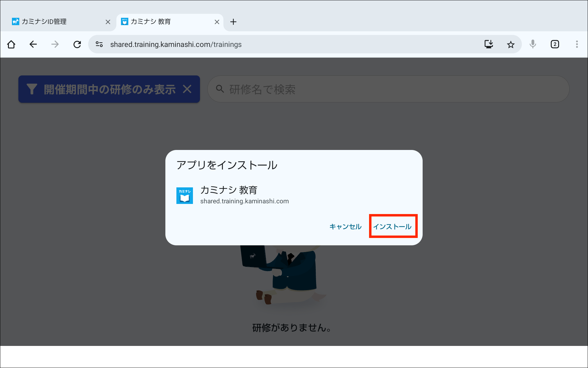Click the browser home icon

(11, 44)
